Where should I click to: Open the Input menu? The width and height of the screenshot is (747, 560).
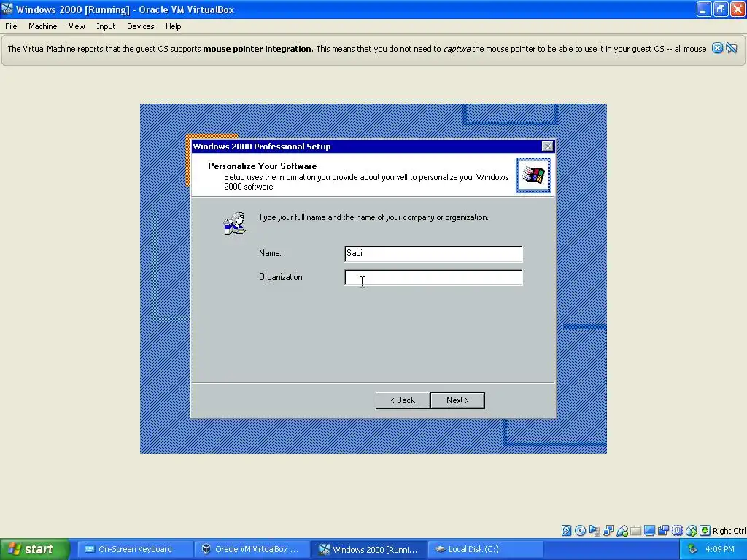pyautogui.click(x=106, y=26)
